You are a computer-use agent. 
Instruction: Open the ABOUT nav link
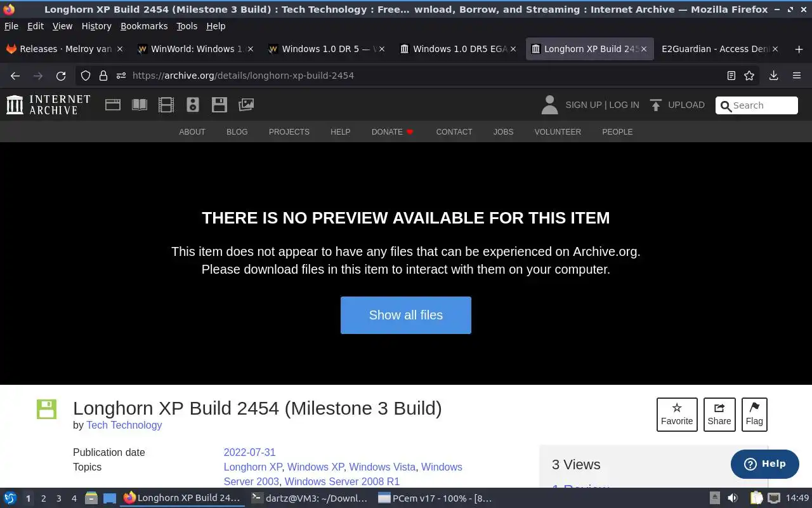point(192,132)
